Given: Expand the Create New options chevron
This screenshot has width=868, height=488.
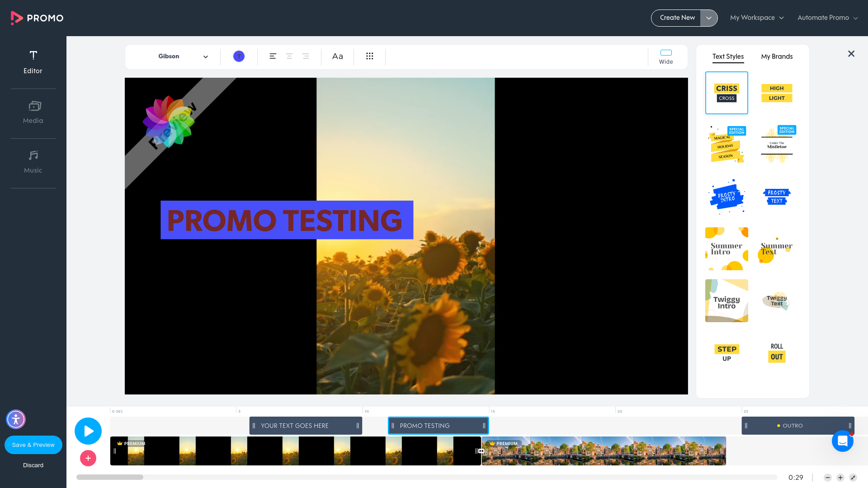Looking at the screenshot, I should coord(709,18).
